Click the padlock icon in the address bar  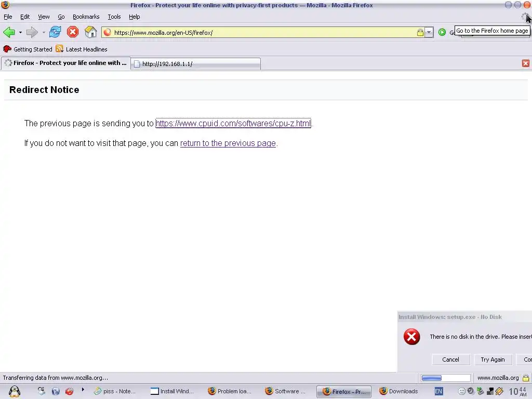pos(420,33)
